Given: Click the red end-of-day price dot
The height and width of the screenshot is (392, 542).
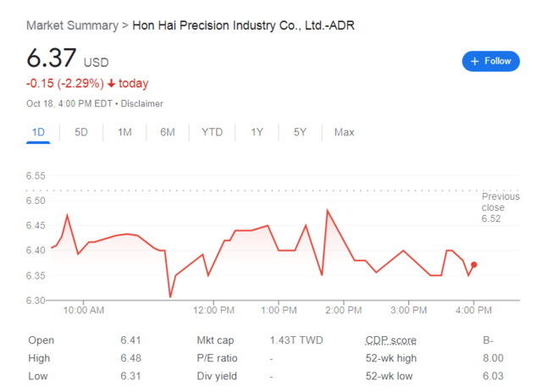Looking at the screenshot, I should tap(474, 264).
